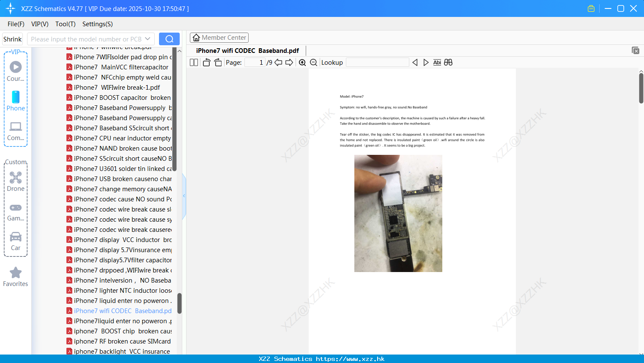This screenshot has width=644, height=363.
Task: Open the Settings(S) menu
Action: pyautogui.click(x=98, y=24)
